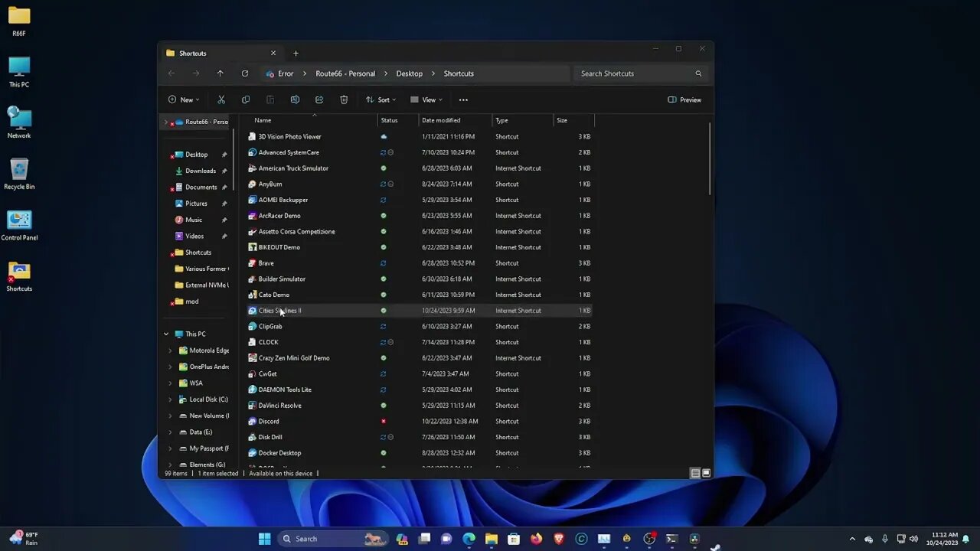980x551 pixels.
Task: Sort by Date modified column header
Action: [x=456, y=120]
